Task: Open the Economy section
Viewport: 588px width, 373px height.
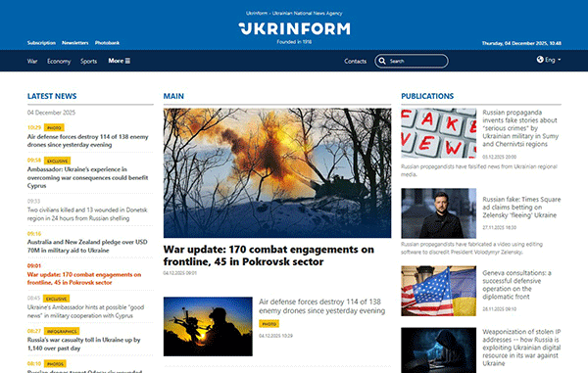Action: coord(59,61)
